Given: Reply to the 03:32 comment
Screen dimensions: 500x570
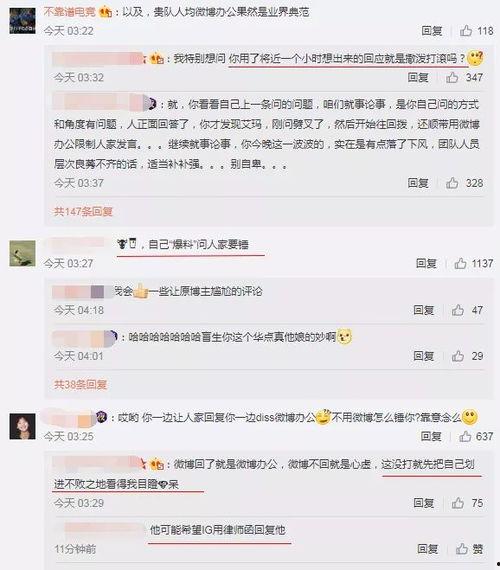Looking at the screenshot, I should [418, 77].
